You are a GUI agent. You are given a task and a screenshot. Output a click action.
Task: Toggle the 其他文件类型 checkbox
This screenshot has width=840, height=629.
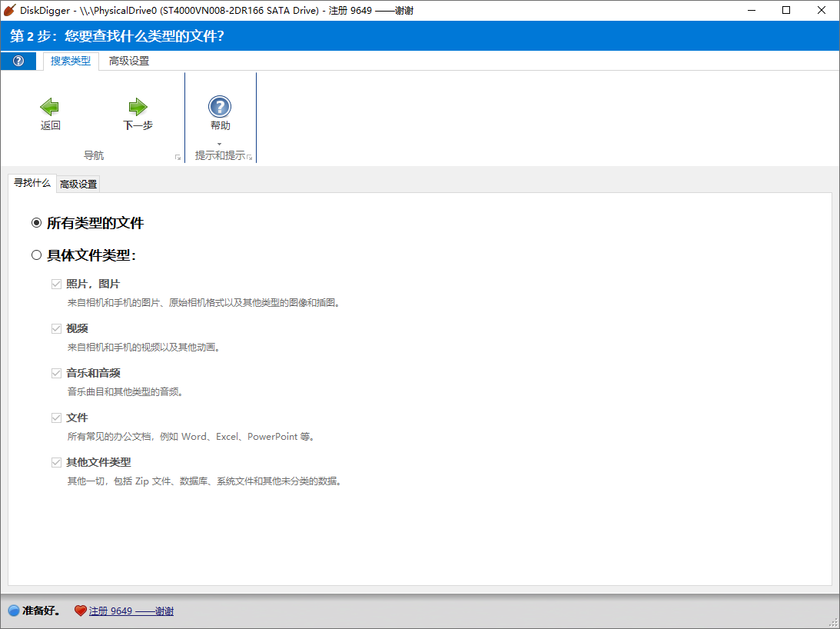[x=56, y=461]
